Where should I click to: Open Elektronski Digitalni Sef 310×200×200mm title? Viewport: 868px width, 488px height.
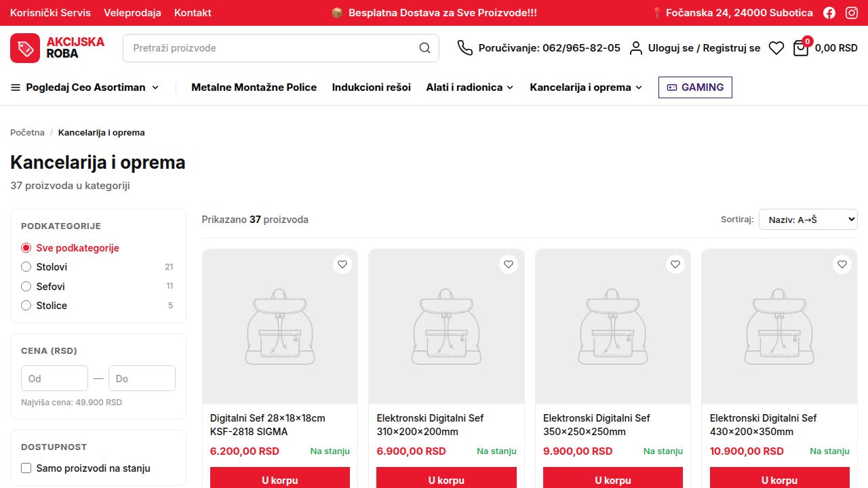[430, 425]
